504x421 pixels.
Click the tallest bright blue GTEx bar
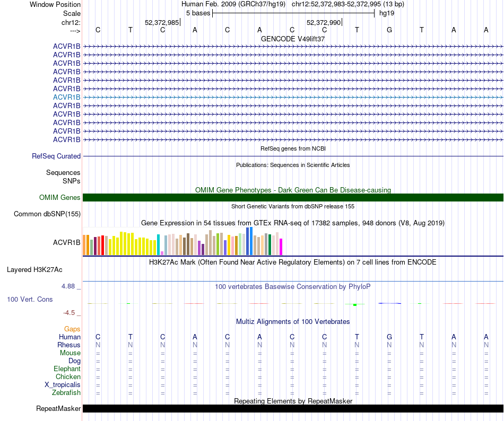point(251,241)
